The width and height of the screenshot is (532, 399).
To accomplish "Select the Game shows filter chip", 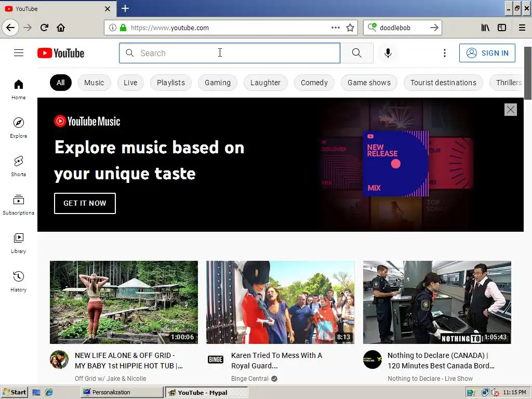I will pyautogui.click(x=369, y=83).
